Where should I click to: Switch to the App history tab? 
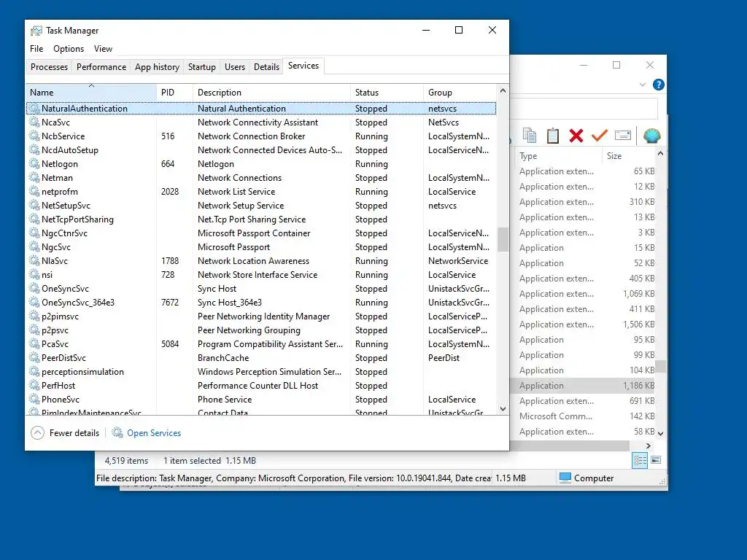(x=158, y=66)
